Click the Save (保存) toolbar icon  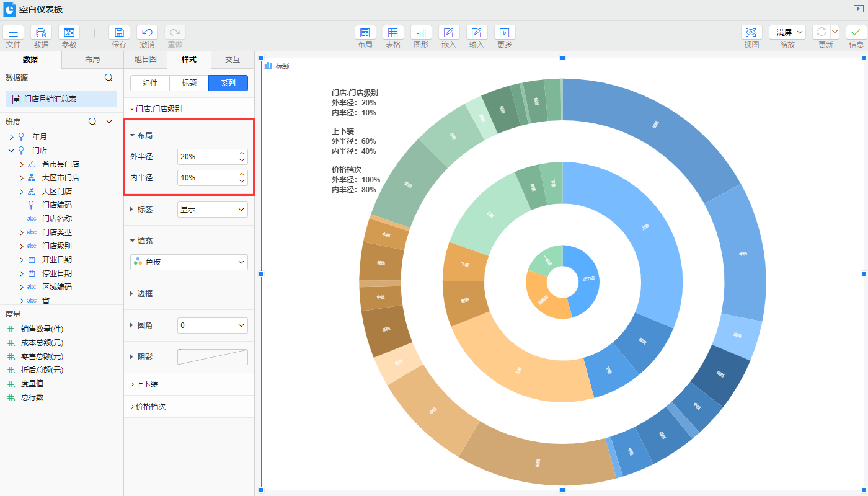coord(119,33)
